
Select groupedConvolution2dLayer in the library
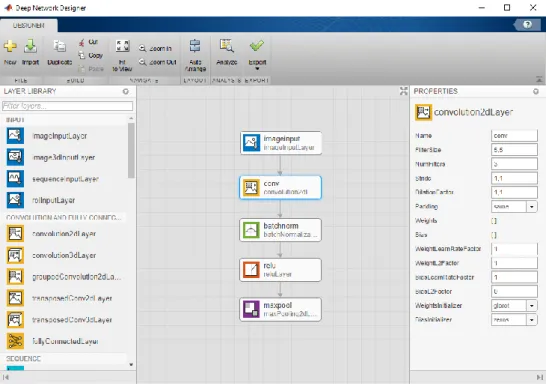pyautogui.click(x=64, y=277)
